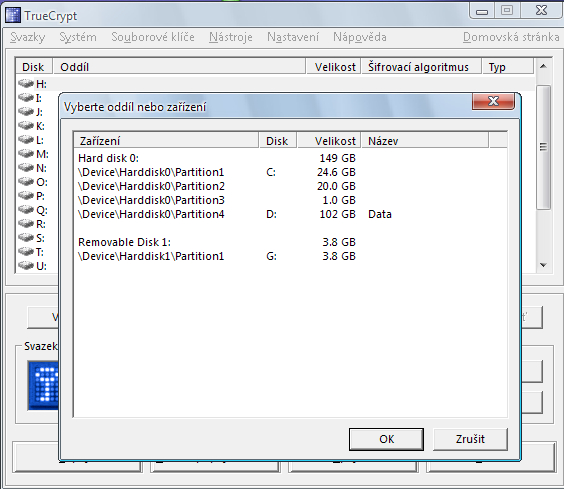Select the K: drive icon

(26, 126)
